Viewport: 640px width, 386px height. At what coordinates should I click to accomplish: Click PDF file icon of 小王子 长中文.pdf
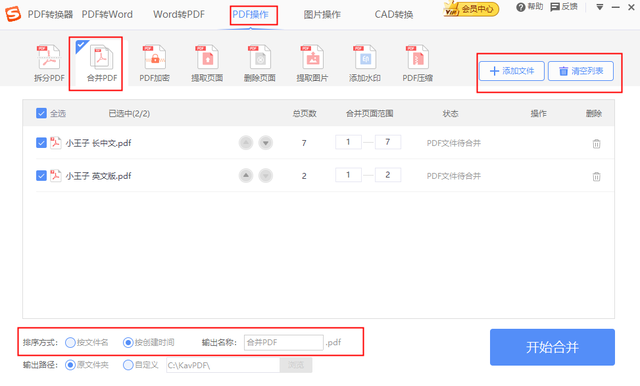point(56,142)
